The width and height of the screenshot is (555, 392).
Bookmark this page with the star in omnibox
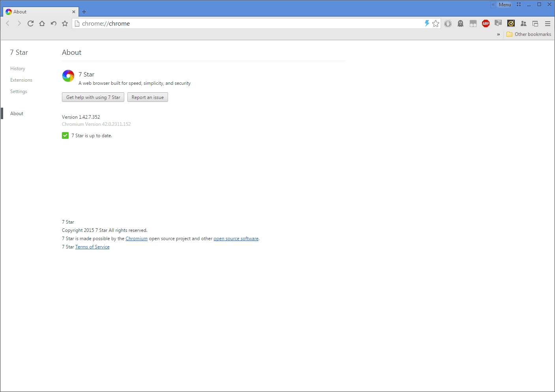point(435,24)
